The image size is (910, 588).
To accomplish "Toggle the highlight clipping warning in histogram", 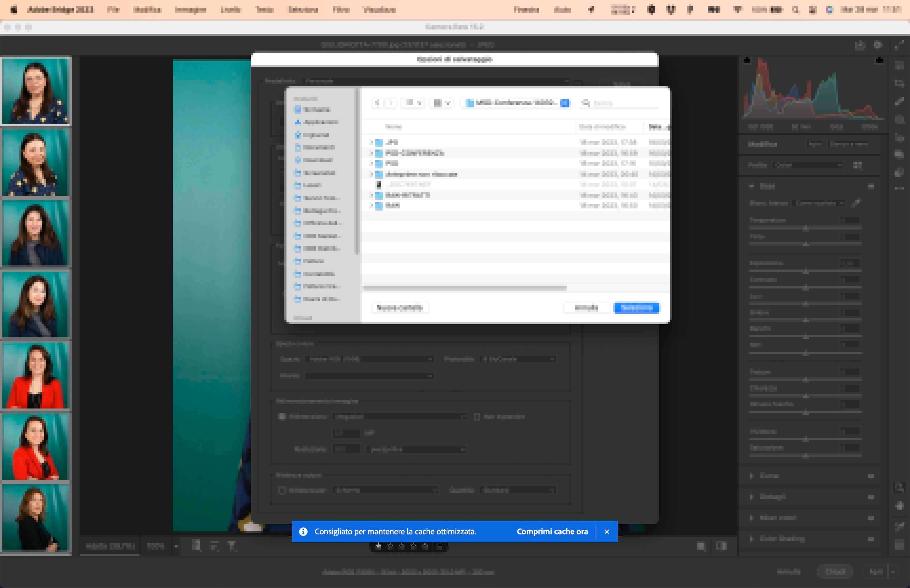I will (879, 60).
